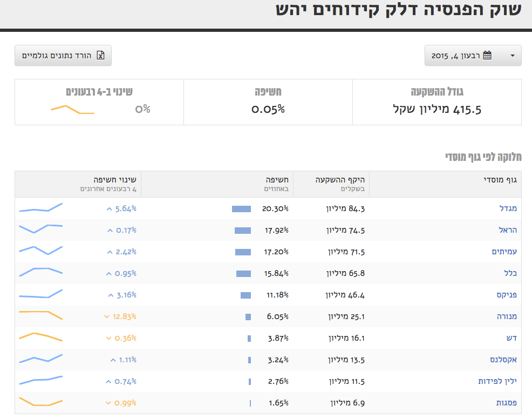Screen dimensions: 532x419
Task: Click the 6.9 מיליון investment value
Action: 347,403
